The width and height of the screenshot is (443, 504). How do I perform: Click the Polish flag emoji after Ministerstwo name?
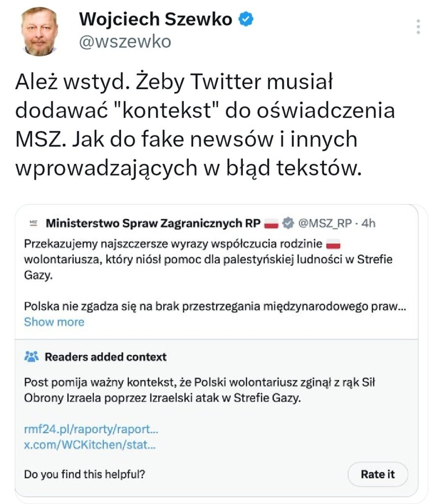[271, 223]
